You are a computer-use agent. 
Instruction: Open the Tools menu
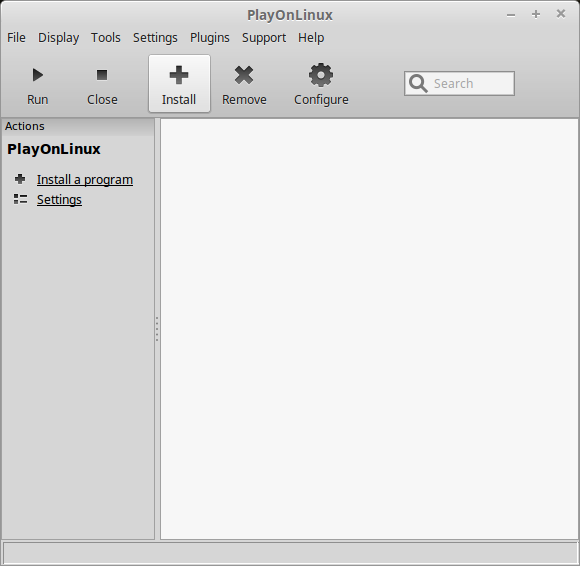(x=106, y=38)
